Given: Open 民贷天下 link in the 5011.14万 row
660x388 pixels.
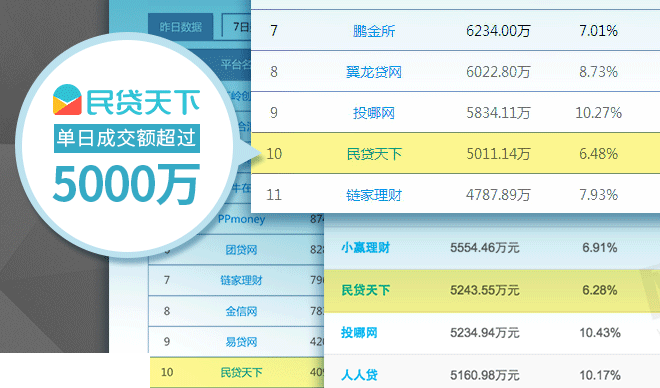Looking at the screenshot, I should (x=374, y=154).
